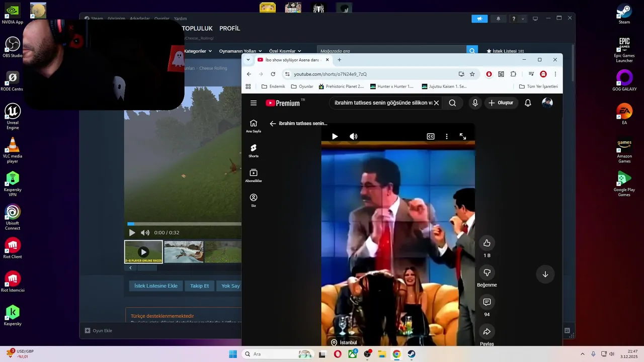The width and height of the screenshot is (644, 362).
Task: Open Chrome media control icon
Action: 531,74
